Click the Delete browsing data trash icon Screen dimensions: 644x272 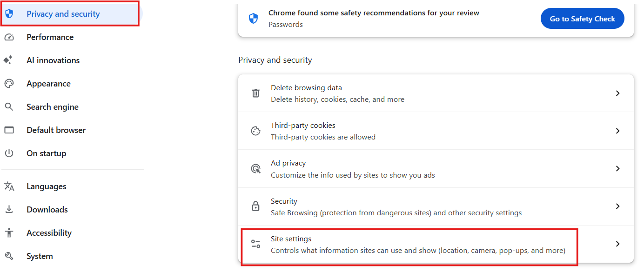point(255,93)
